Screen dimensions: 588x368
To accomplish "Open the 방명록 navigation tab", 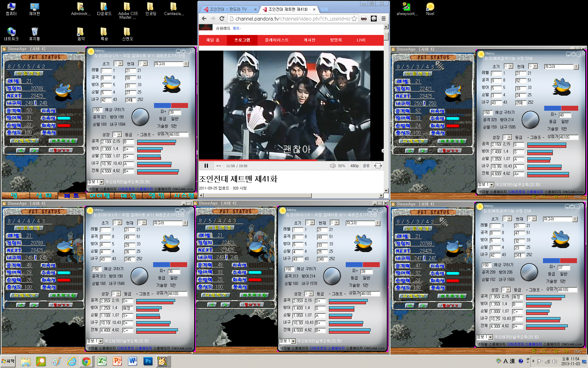I will [x=336, y=40].
